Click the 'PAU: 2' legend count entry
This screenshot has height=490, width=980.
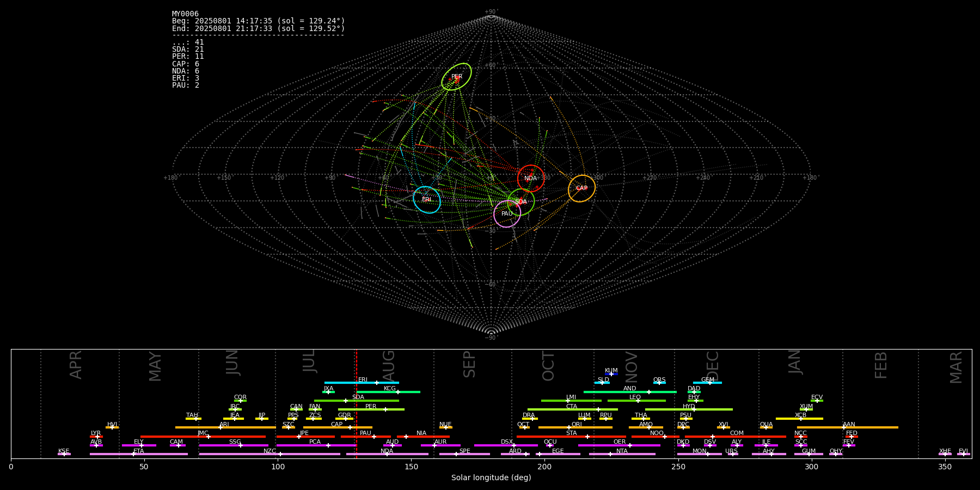point(186,85)
